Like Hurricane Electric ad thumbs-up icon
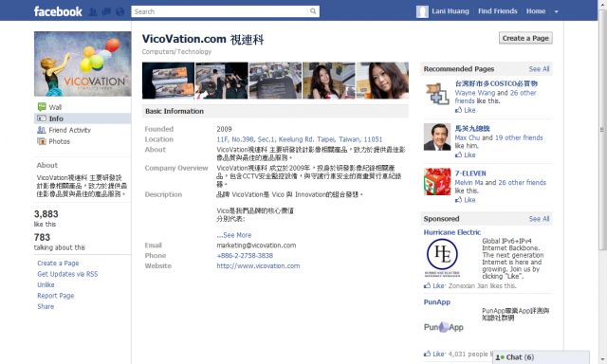This screenshot has height=364, width=607. [427, 286]
